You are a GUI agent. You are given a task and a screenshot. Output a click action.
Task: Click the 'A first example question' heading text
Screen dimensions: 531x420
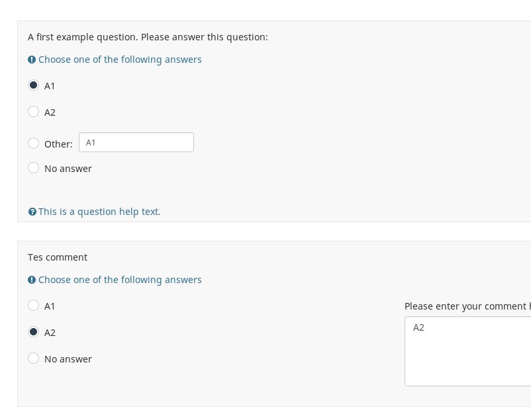(x=148, y=37)
